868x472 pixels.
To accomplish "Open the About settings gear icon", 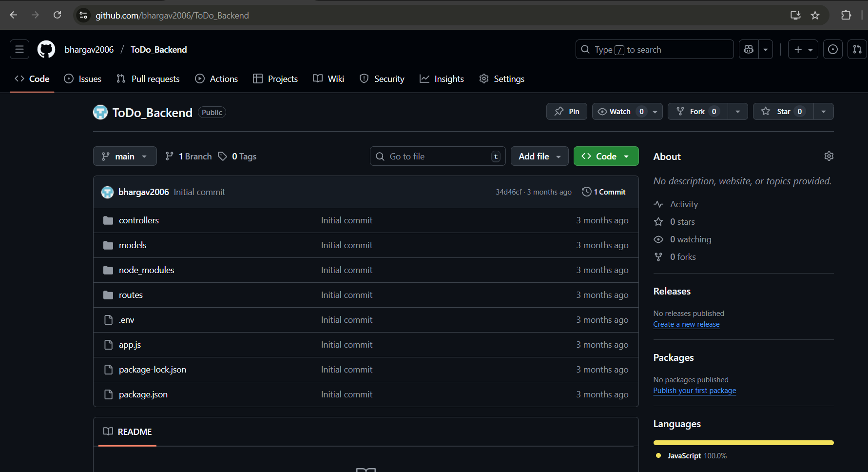I will tap(829, 156).
